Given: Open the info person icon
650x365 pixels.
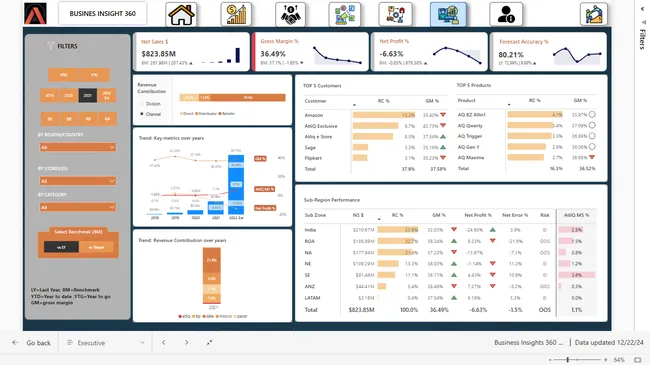Looking at the screenshot, I should 506,14.
